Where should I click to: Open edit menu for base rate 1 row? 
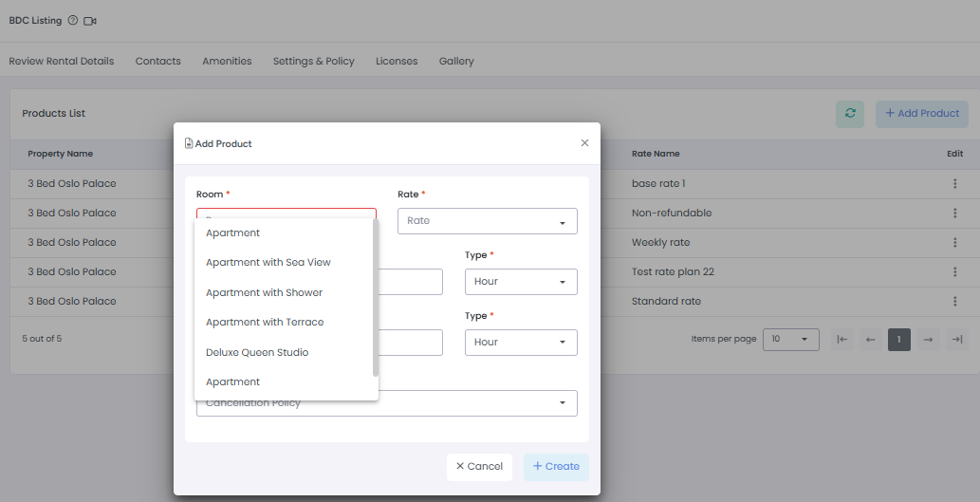(954, 183)
